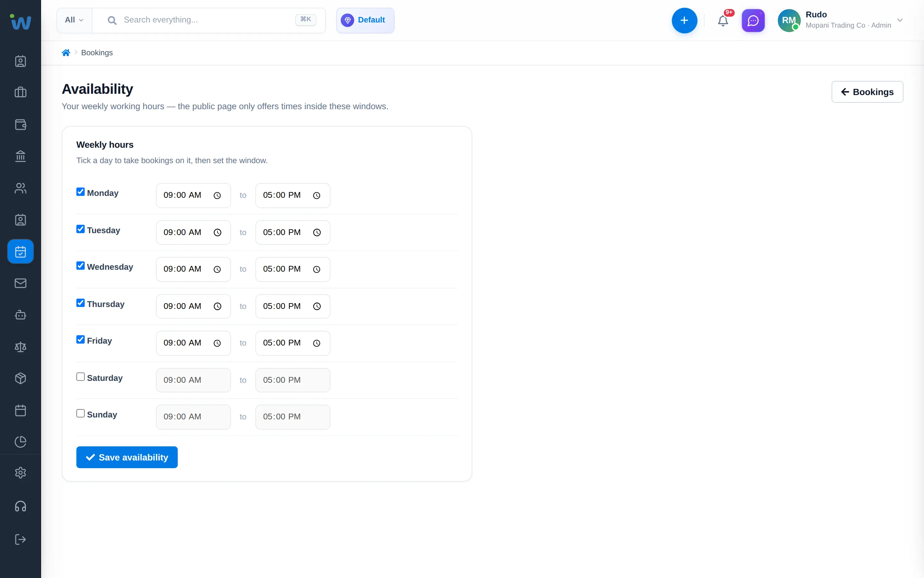Open the plain calendar sidebar icon

point(21,411)
